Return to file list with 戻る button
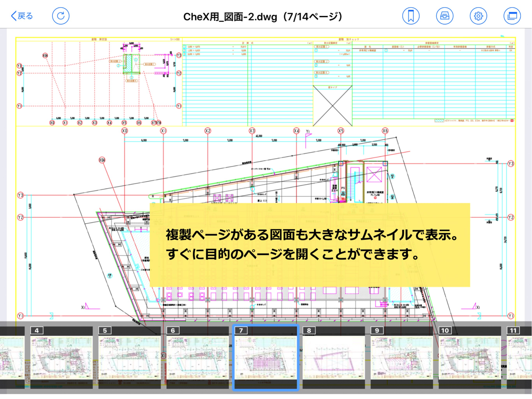 [x=22, y=16]
